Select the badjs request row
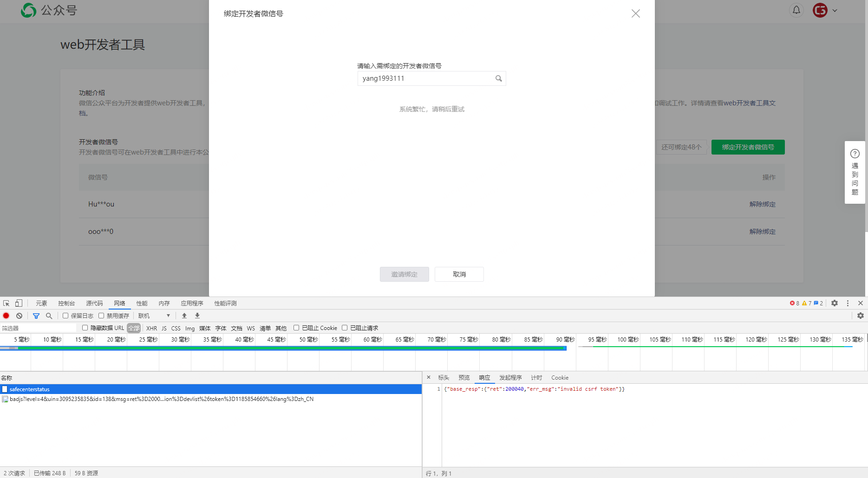 click(x=211, y=399)
